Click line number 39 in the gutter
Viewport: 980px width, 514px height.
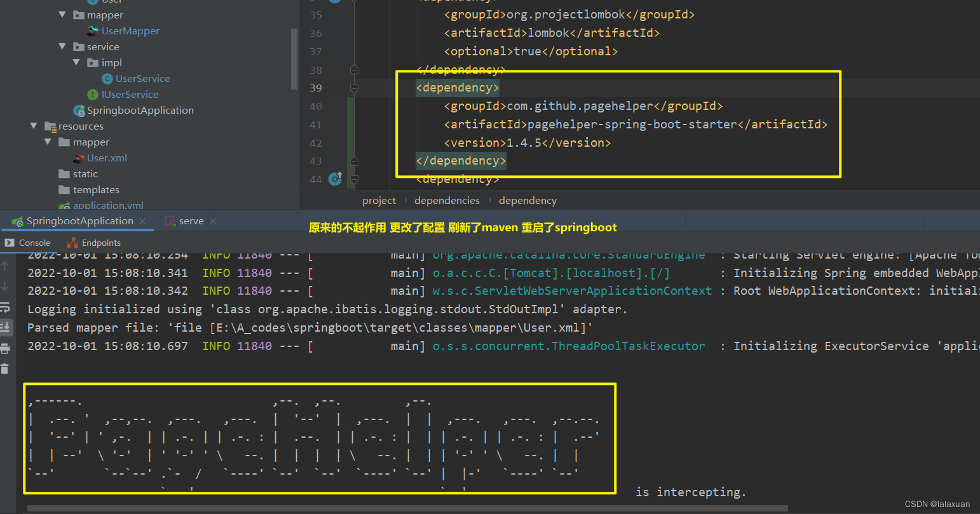pyautogui.click(x=316, y=88)
